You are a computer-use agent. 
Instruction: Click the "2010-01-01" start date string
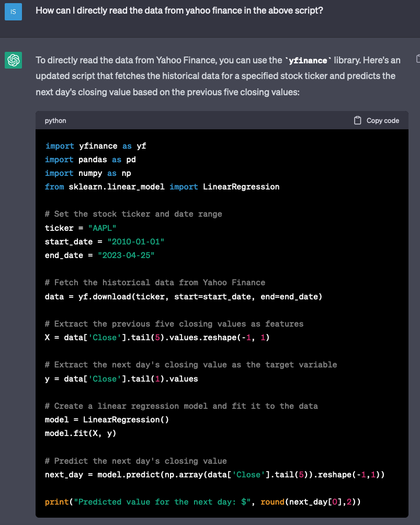(x=135, y=241)
